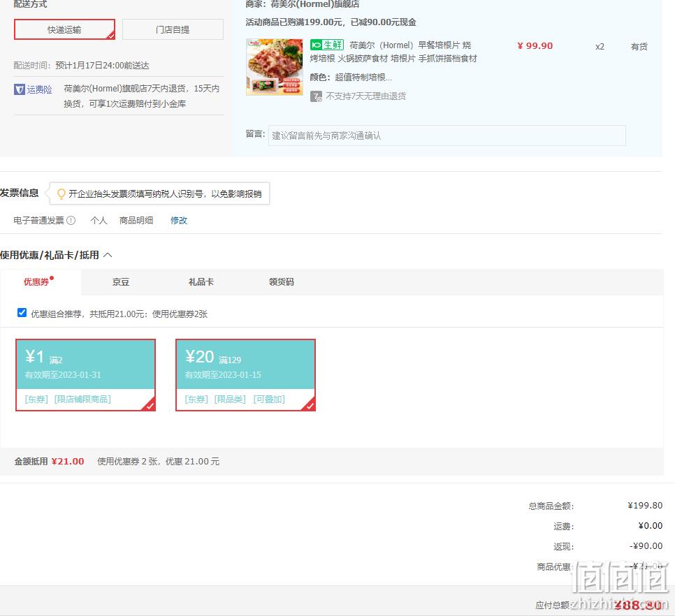Click the 颜色: 超值特制培根 attribute
This screenshot has width=675, height=616.
351,78
